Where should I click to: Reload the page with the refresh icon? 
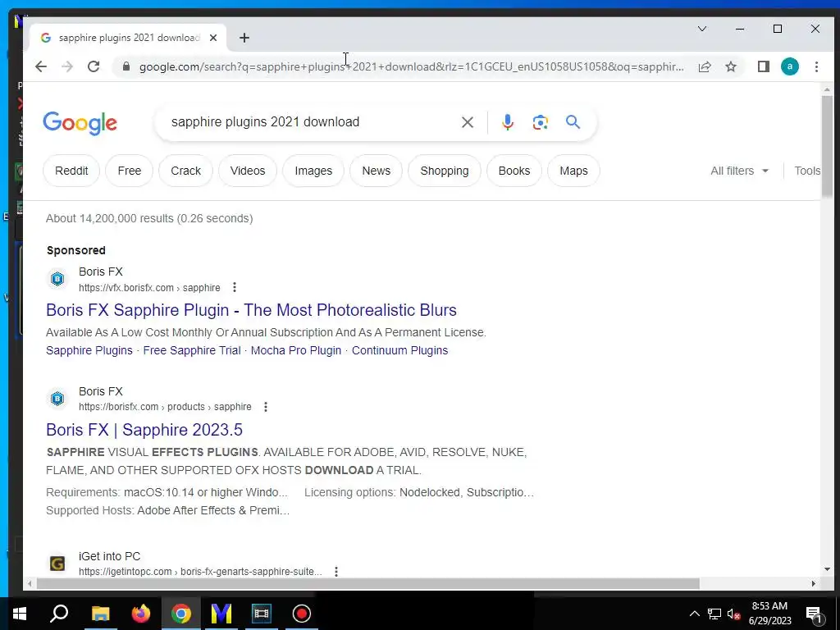(94, 66)
